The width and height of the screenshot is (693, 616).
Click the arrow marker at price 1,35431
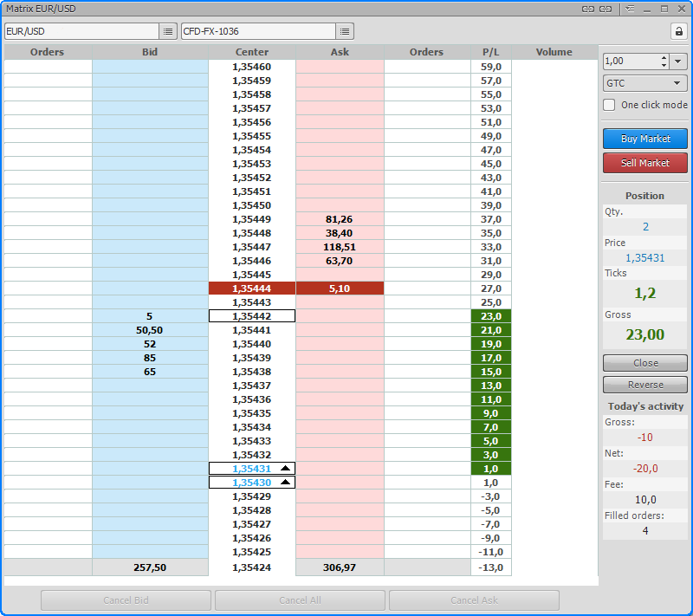[286, 468]
